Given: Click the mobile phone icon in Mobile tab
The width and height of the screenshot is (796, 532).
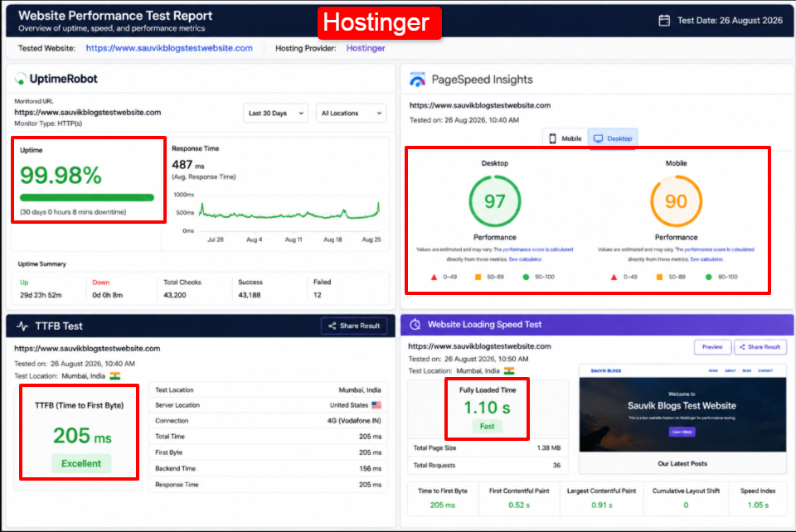Looking at the screenshot, I should click(x=552, y=138).
